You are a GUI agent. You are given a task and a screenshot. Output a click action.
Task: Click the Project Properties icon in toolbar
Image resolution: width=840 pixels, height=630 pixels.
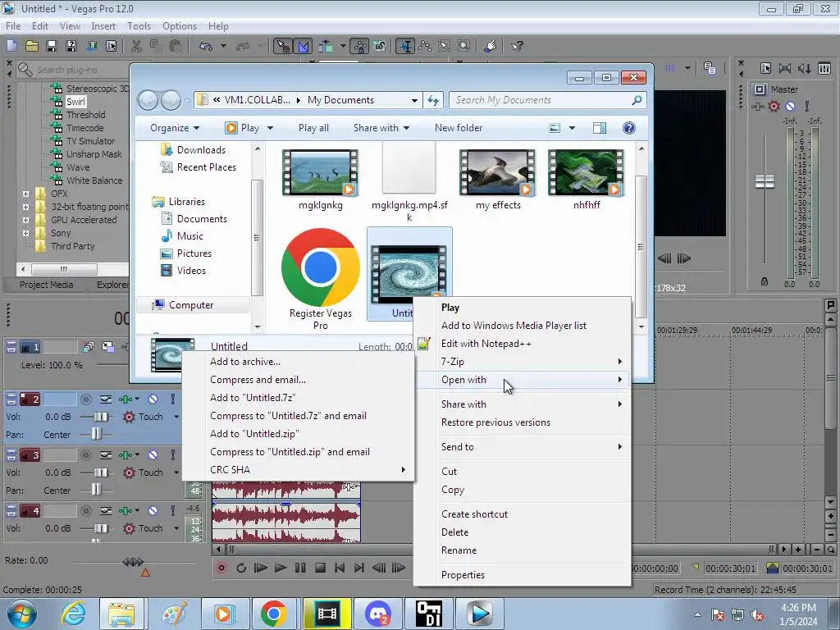coord(111,46)
